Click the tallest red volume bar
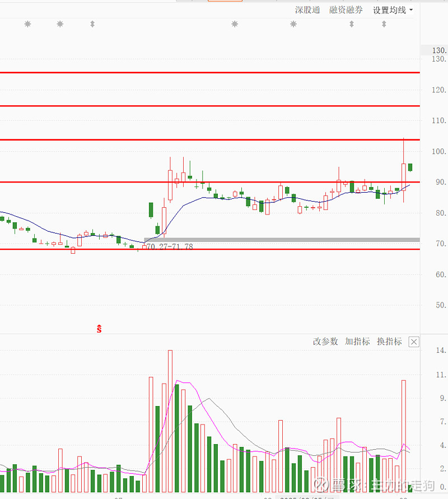 click(x=170, y=421)
